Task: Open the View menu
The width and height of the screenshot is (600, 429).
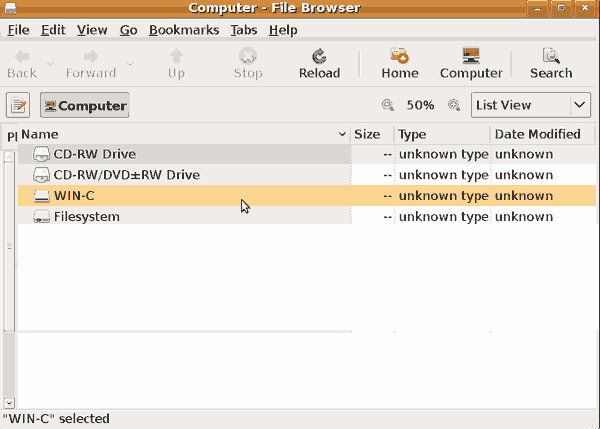Action: [x=92, y=30]
